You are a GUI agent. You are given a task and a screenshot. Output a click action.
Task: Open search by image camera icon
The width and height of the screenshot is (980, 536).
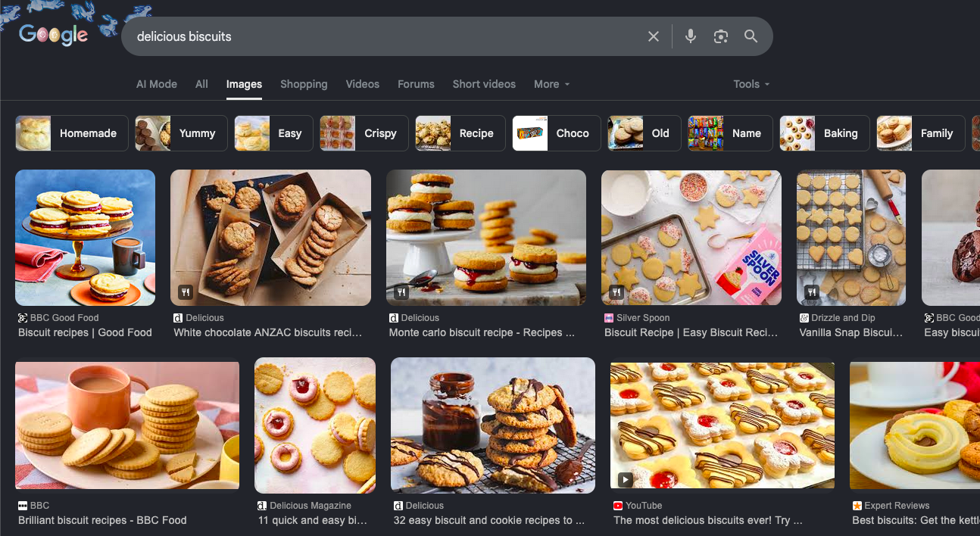(x=721, y=36)
